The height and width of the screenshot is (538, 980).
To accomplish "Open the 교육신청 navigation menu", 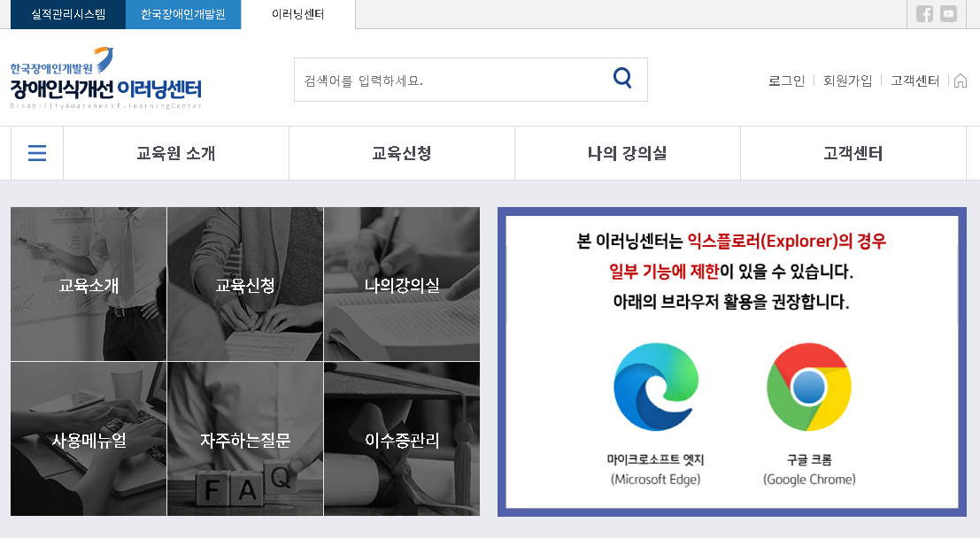I will pos(401,152).
